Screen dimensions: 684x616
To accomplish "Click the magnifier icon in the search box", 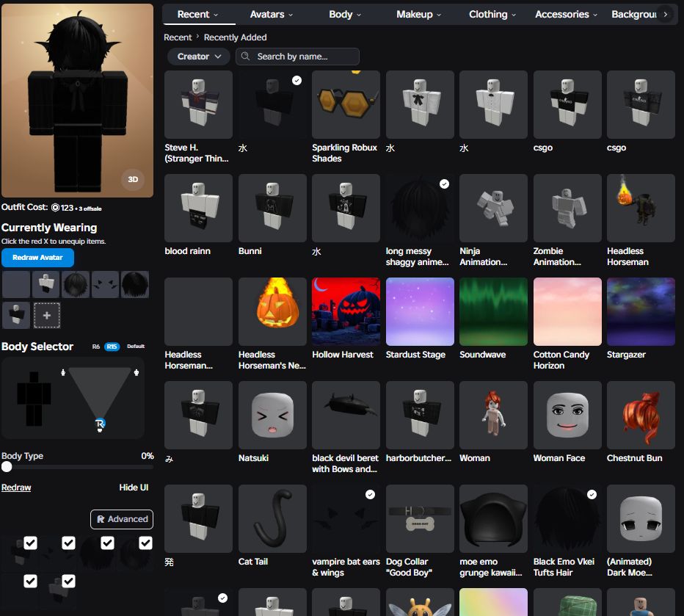I will pyautogui.click(x=246, y=57).
